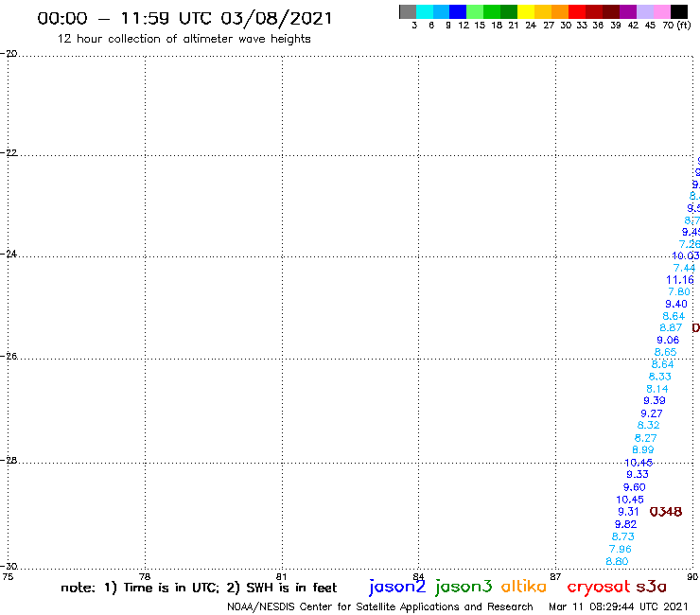
Task: Click the wave height value 7.26
Action: pos(690,244)
